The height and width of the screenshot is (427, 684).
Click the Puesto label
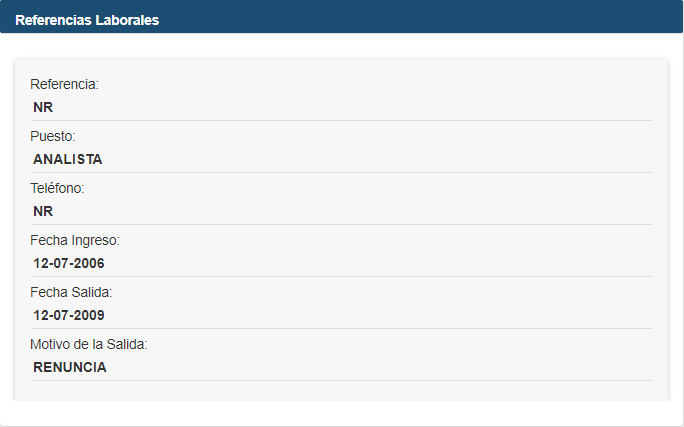click(53, 136)
